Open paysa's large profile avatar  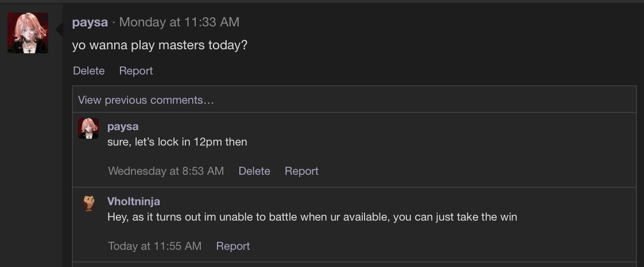(x=28, y=33)
